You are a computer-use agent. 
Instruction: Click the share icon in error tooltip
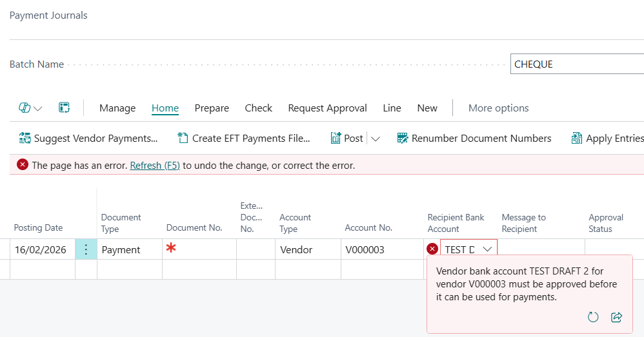616,317
